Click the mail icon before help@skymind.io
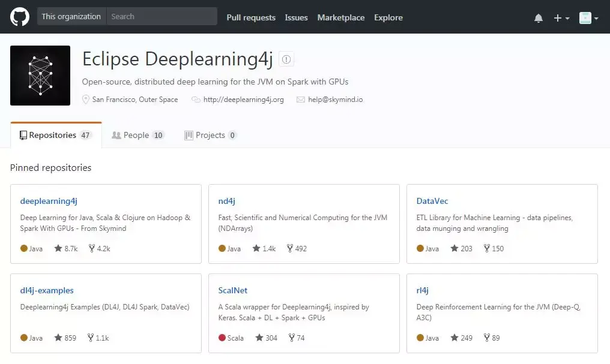The width and height of the screenshot is (610, 364). [x=300, y=100]
